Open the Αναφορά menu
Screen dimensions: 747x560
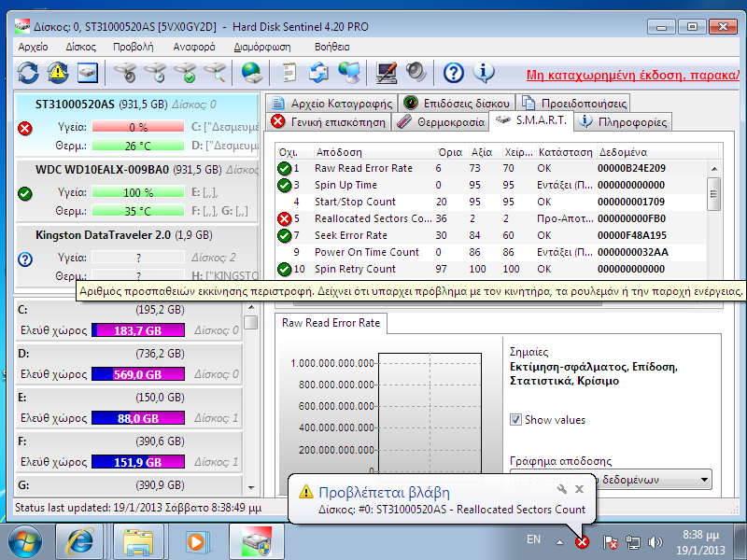194,47
